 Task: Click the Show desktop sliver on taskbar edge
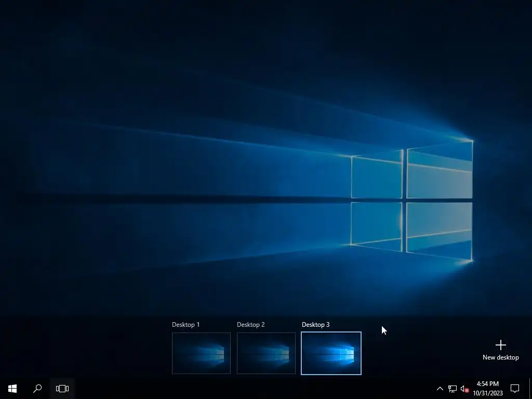point(530,389)
